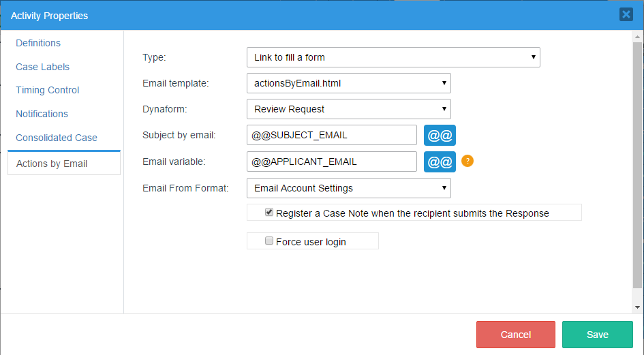Open the Case Labels tab
The image size is (644, 355).
[43, 67]
